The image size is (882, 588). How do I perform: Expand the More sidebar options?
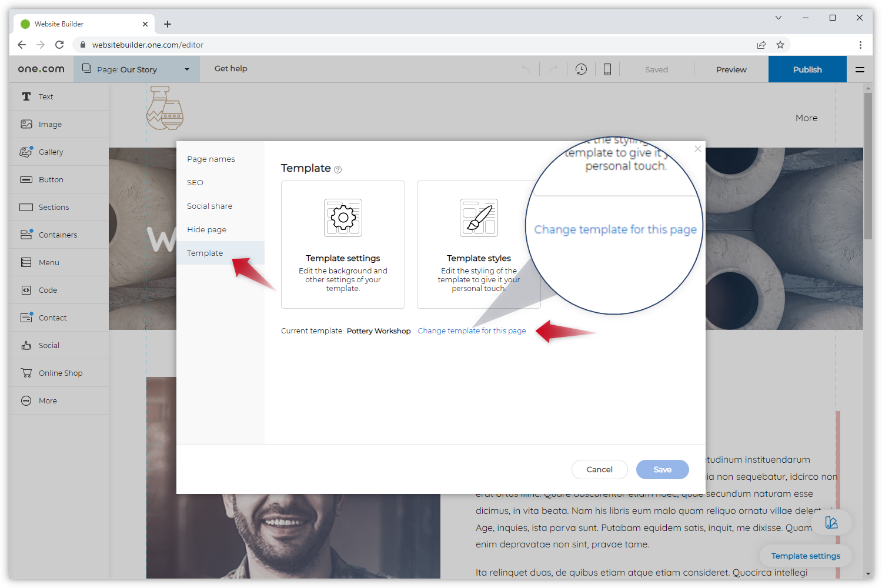48,400
